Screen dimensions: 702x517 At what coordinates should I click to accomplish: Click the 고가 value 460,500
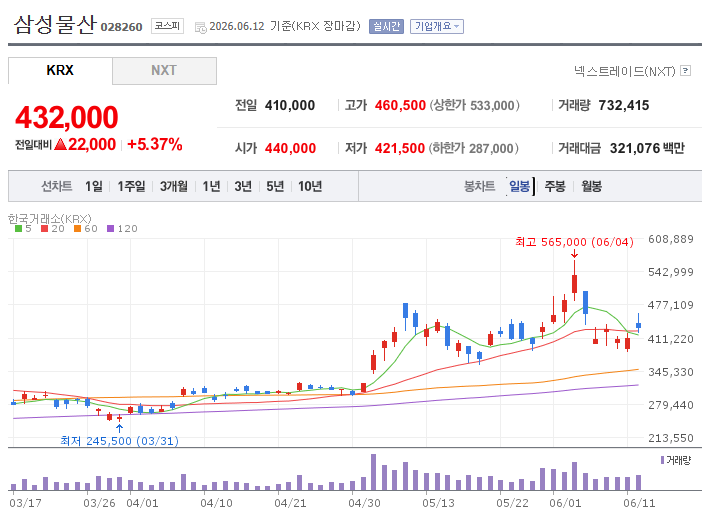tap(400, 105)
